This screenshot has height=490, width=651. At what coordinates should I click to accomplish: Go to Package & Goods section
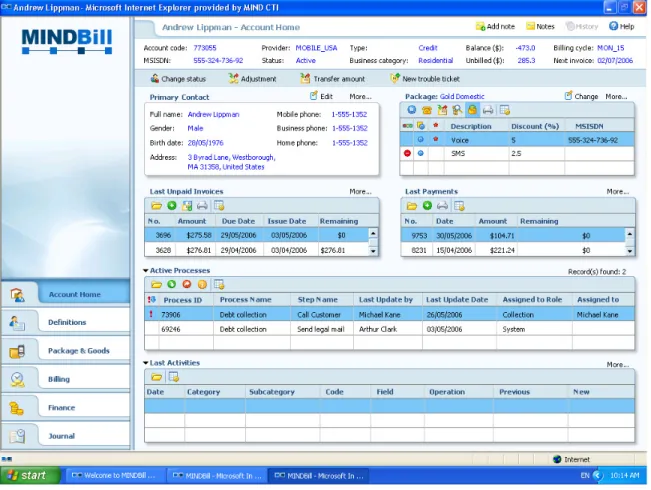(x=79, y=350)
